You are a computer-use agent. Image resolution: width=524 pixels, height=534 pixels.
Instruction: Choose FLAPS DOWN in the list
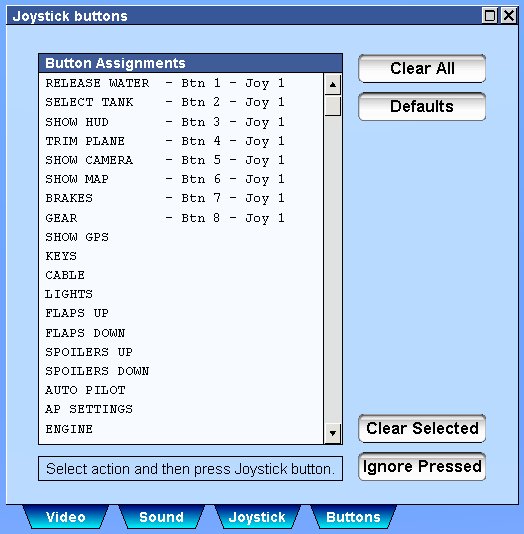click(181, 333)
